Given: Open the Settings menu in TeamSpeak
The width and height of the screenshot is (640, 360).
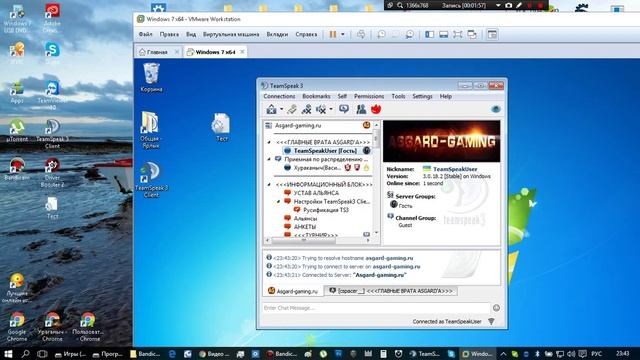Looking at the screenshot, I should (422, 96).
